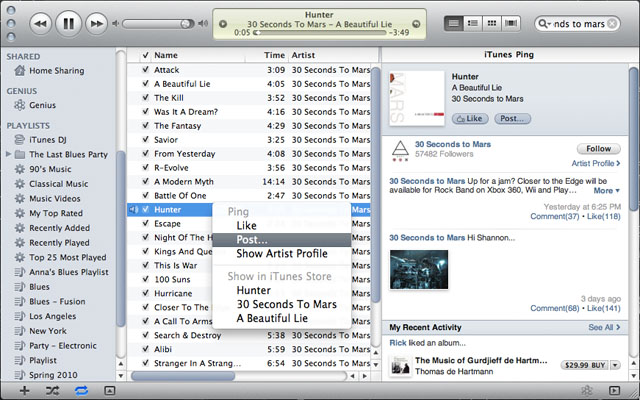Toggle repeat mode
640x400 pixels.
(81, 391)
